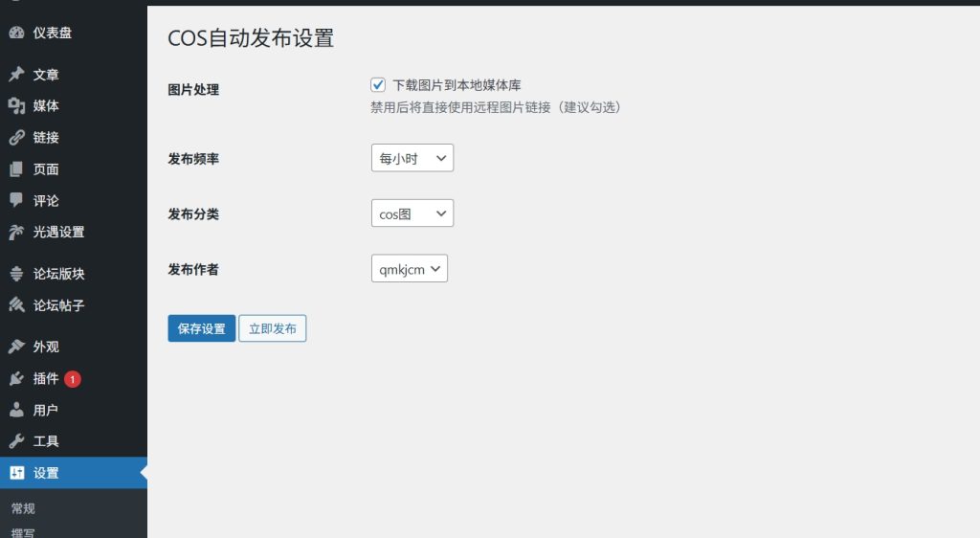Click the 论坛版块 forum icon
980x538 pixels.
tap(16, 273)
